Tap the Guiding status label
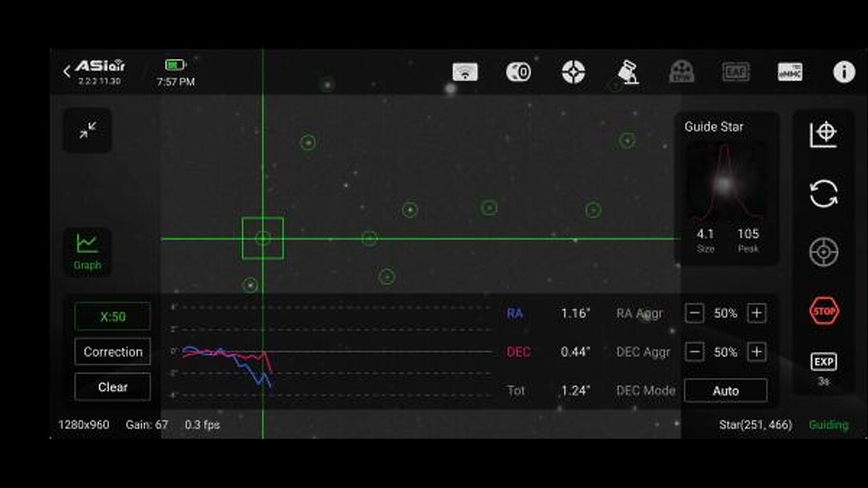868x488 pixels. coord(829,425)
